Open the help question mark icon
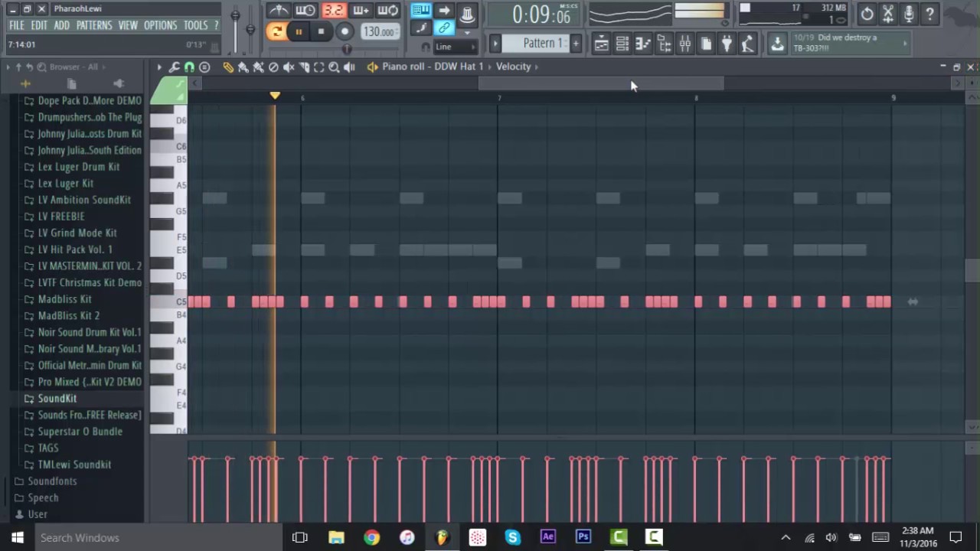Viewport: 980px width, 551px height. [929, 14]
